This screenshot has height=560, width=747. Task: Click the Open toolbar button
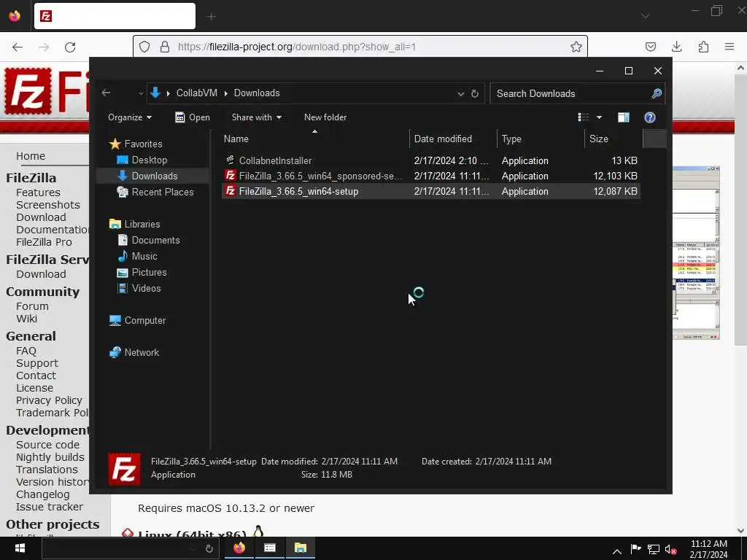click(193, 117)
